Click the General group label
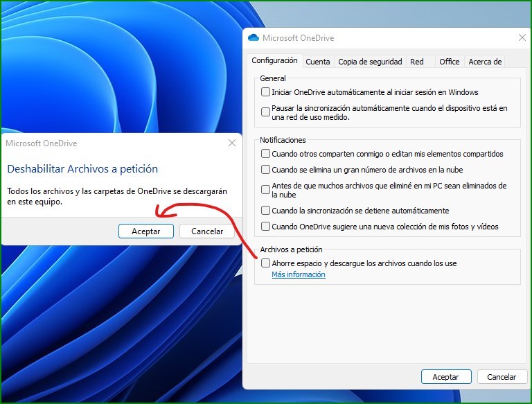The width and height of the screenshot is (532, 404). (273, 78)
